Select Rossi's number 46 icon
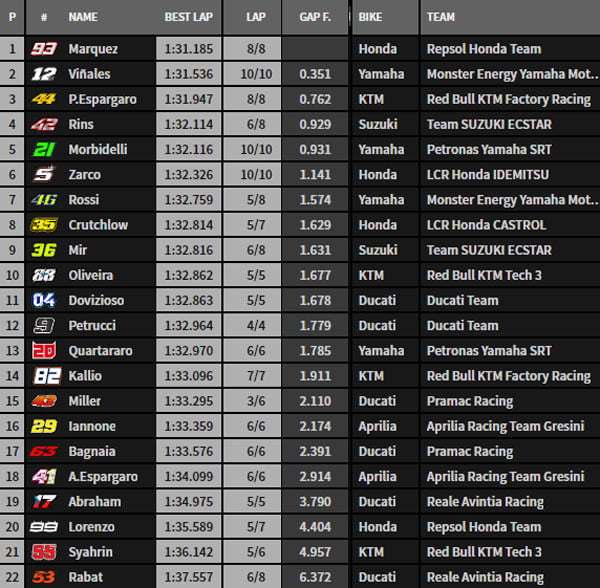 tap(44, 200)
